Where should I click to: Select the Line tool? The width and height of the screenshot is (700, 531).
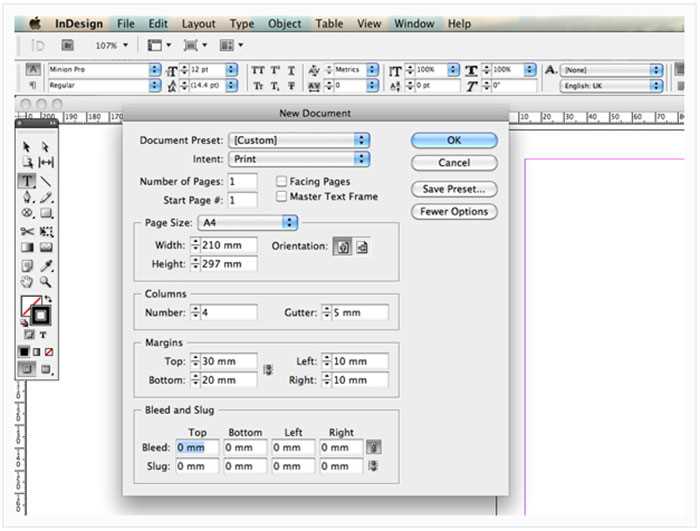coord(46,181)
